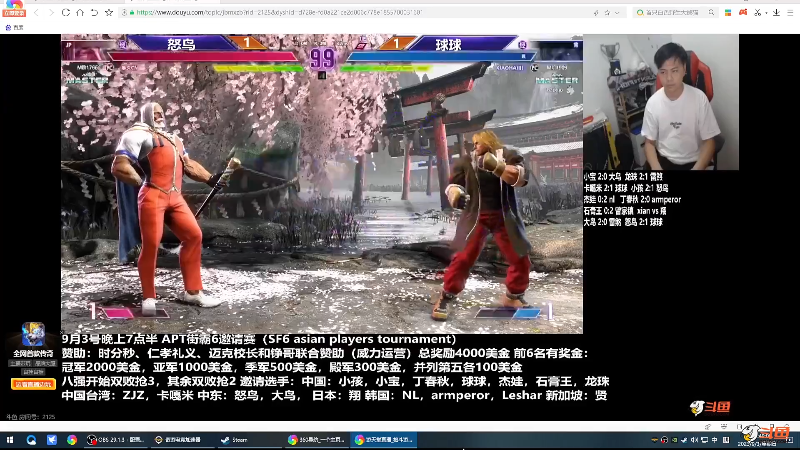This screenshot has width=800, height=450.
Task: Reload the page with the refresh icon
Action: pos(66,12)
